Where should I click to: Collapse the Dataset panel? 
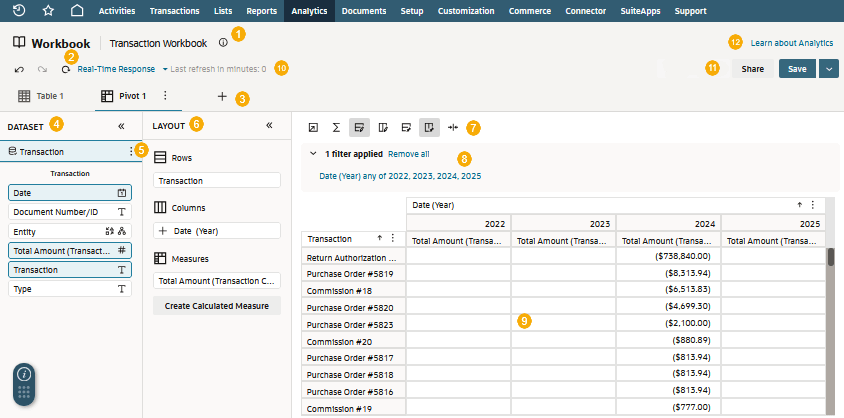click(x=121, y=126)
